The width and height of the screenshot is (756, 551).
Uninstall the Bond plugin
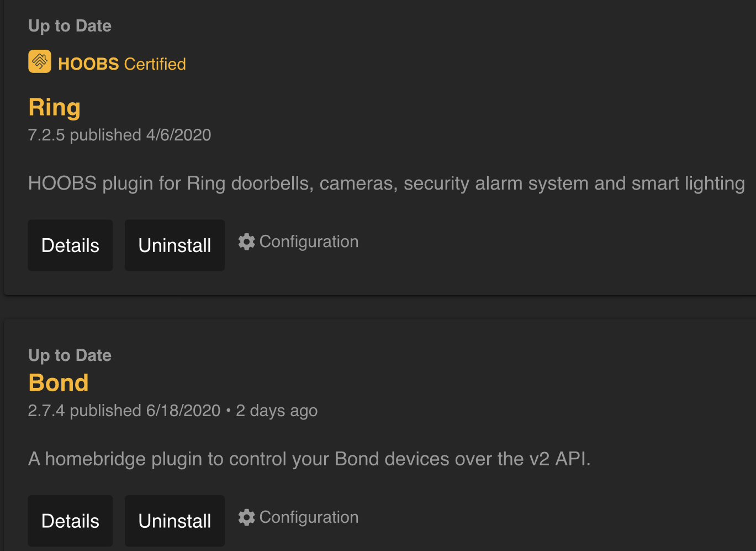point(175,521)
